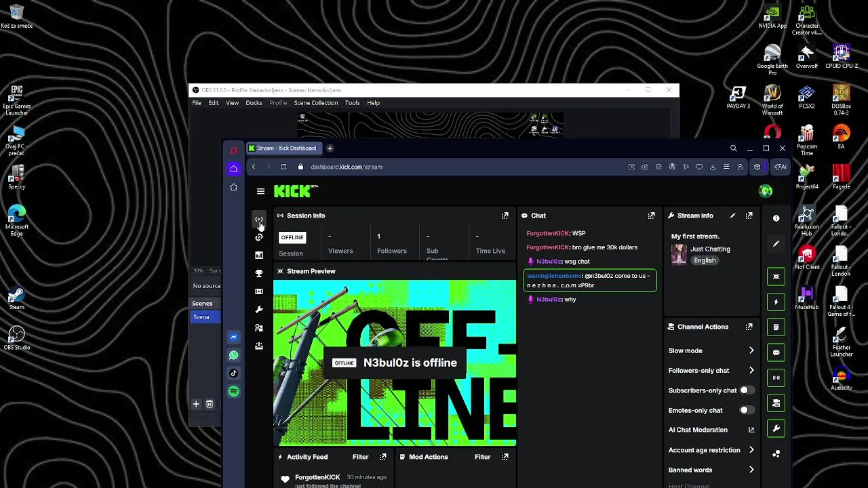Image resolution: width=868 pixels, height=488 pixels.
Task: Open the Steam desktop shortcut
Action: (x=17, y=298)
